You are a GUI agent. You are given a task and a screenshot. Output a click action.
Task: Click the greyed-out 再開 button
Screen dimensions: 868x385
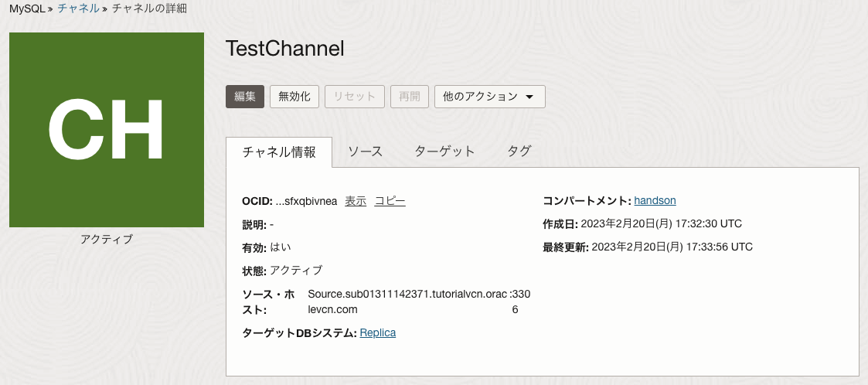coord(409,97)
